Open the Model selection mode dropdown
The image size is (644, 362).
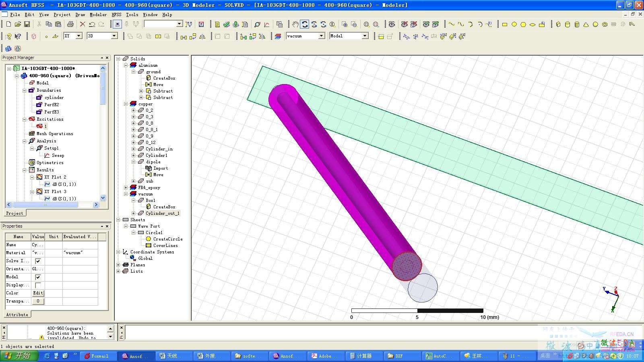point(365,36)
